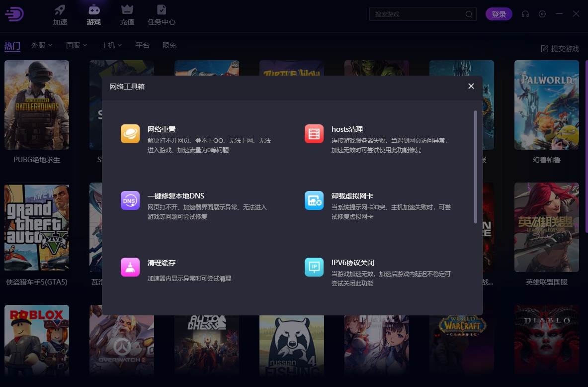Image resolution: width=588 pixels, height=387 pixels.
Task: Click the 幻兽帕鲁 game label
Action: point(547,160)
